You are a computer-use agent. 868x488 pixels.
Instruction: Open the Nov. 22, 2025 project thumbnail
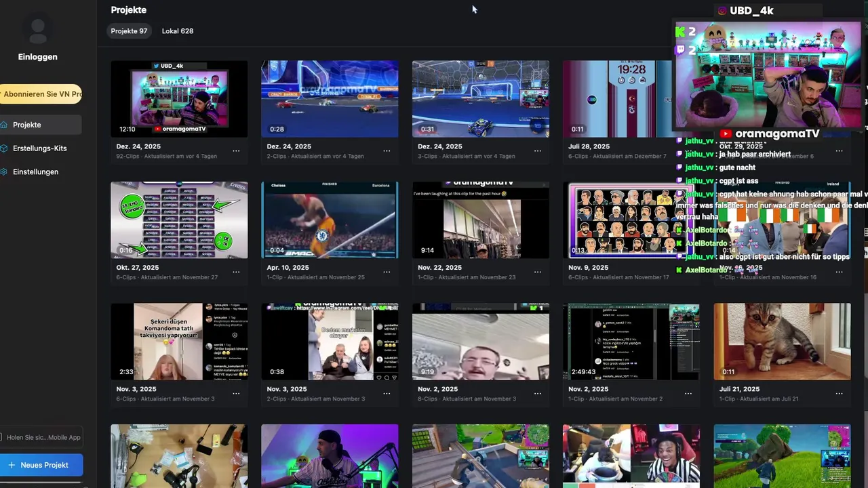point(481,220)
